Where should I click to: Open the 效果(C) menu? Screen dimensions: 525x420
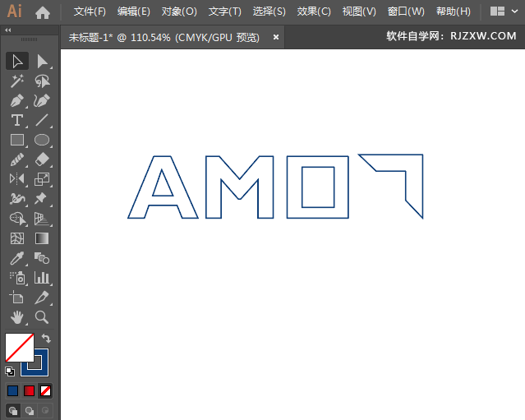coord(314,12)
